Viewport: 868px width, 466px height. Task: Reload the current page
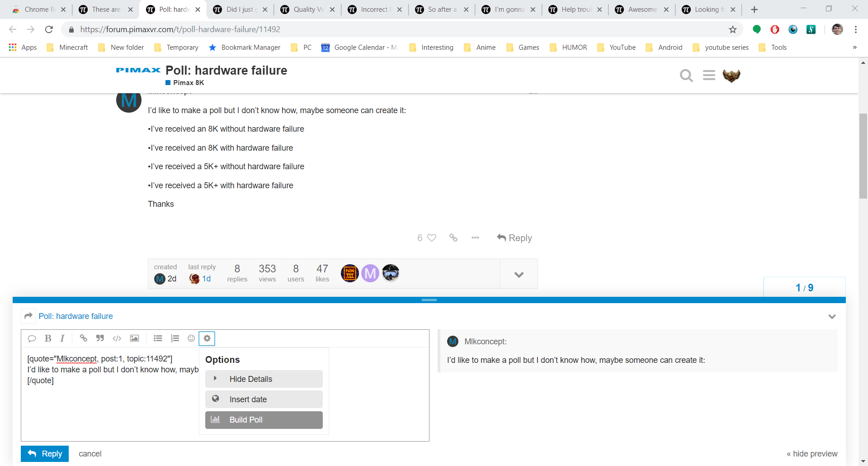[49, 29]
